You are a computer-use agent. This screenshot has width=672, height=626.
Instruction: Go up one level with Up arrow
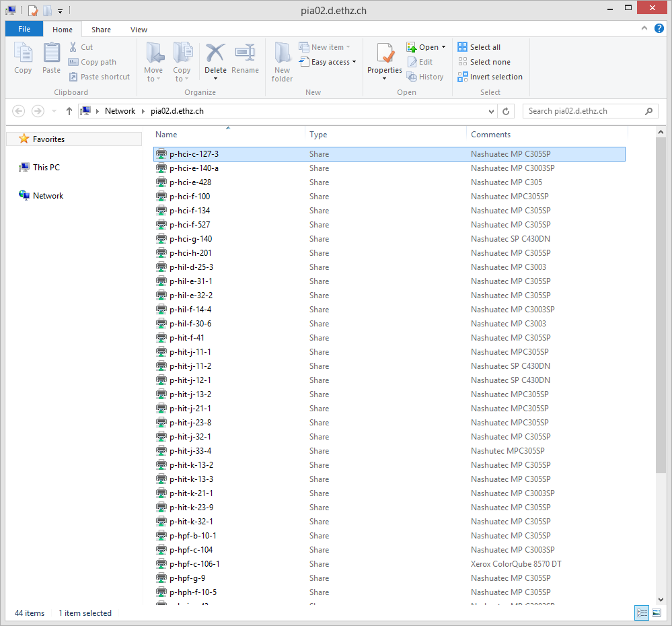pyautogui.click(x=69, y=111)
